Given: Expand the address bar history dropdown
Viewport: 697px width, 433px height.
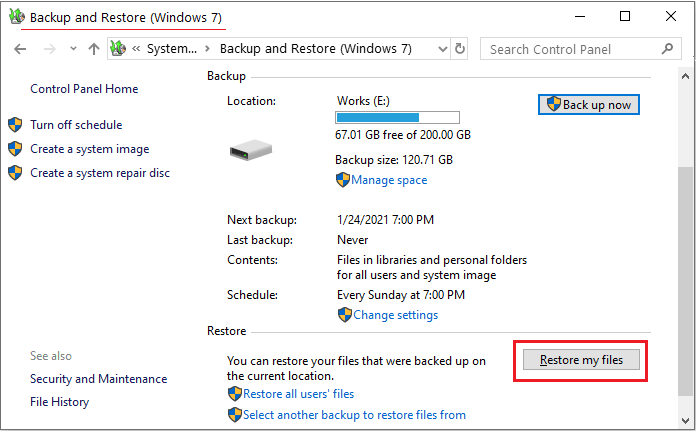Looking at the screenshot, I should coord(443,49).
